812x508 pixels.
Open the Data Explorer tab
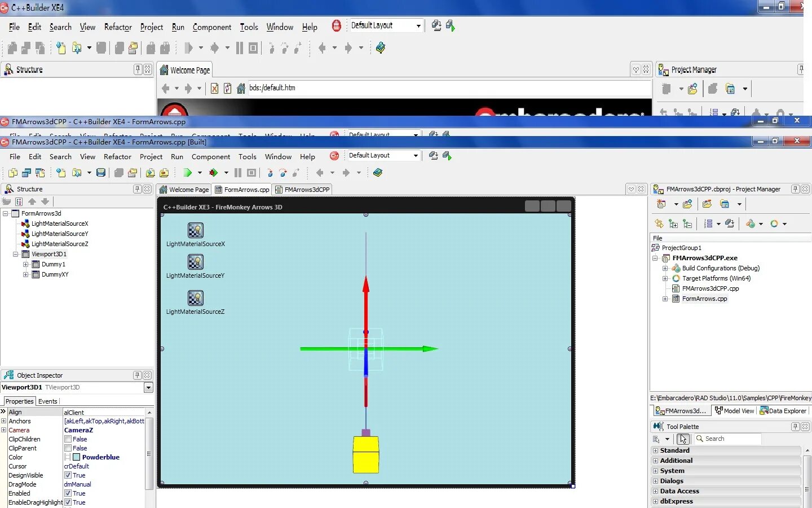tap(783, 411)
